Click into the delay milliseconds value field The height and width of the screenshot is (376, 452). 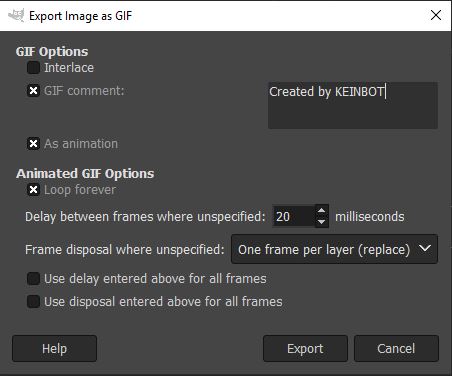pyautogui.click(x=294, y=216)
